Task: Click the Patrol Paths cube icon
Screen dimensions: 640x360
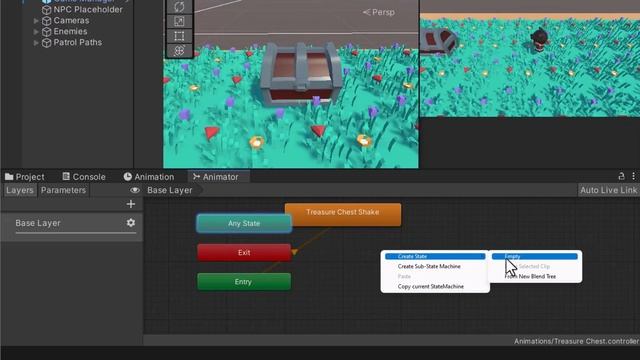Action: [x=47, y=43]
